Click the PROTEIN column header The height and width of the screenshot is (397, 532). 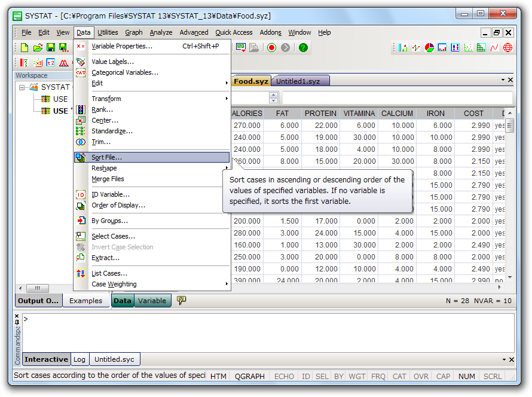point(320,114)
